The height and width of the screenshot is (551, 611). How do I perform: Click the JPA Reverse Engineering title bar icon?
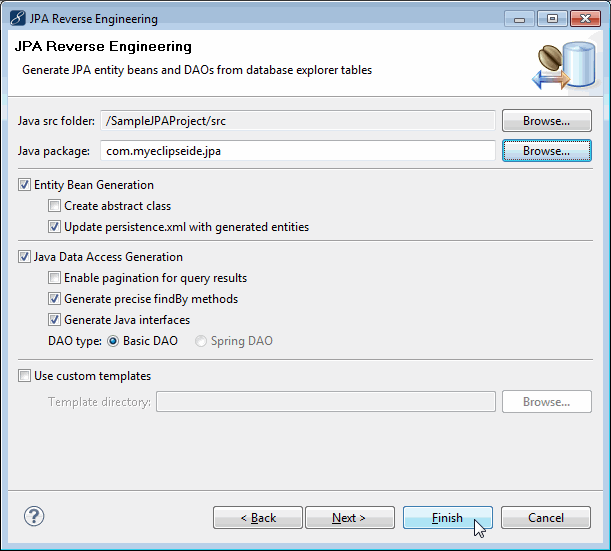coord(17,18)
